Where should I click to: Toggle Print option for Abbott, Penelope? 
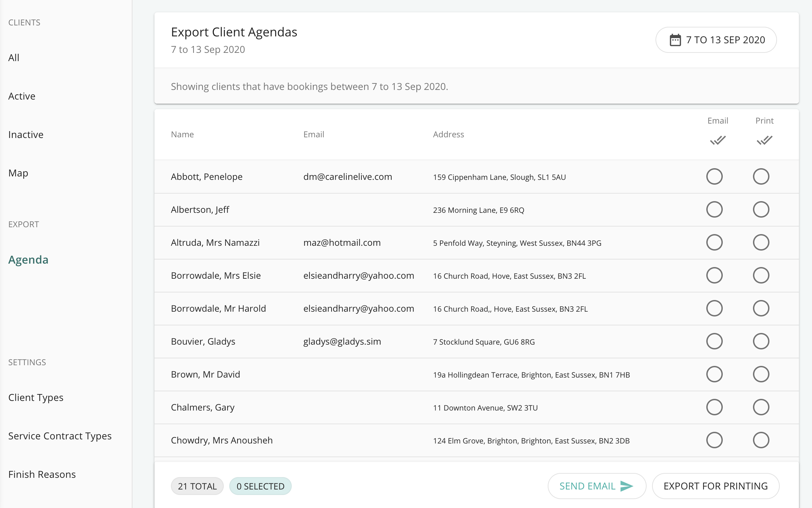coord(761,176)
